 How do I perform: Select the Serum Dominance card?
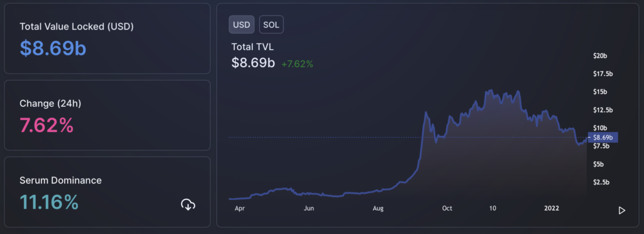point(107,192)
